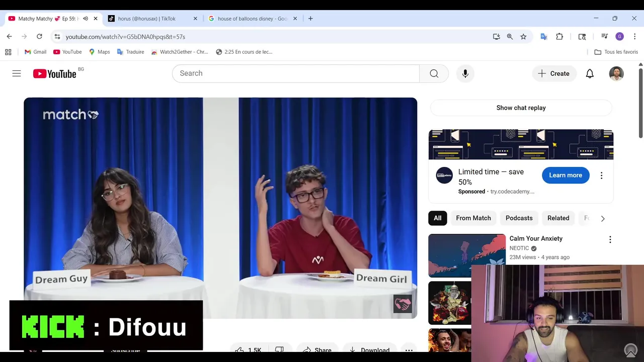Viewport: 644px width, 362px height.
Task: Close the house of balloons tab
Action: [295, 19]
